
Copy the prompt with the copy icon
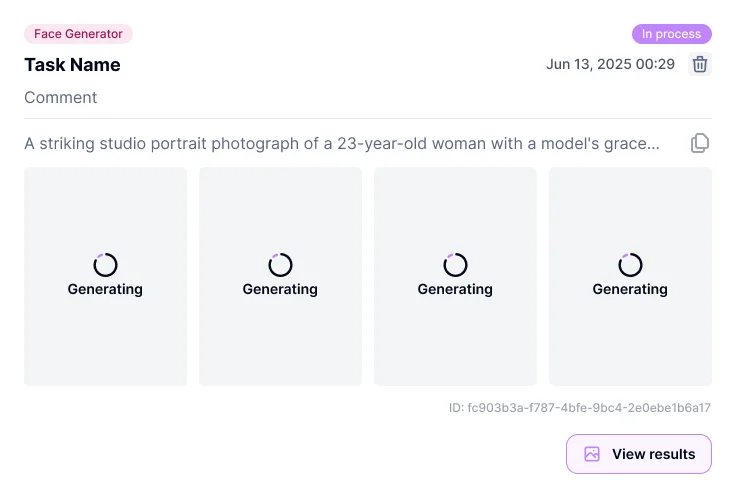[700, 143]
